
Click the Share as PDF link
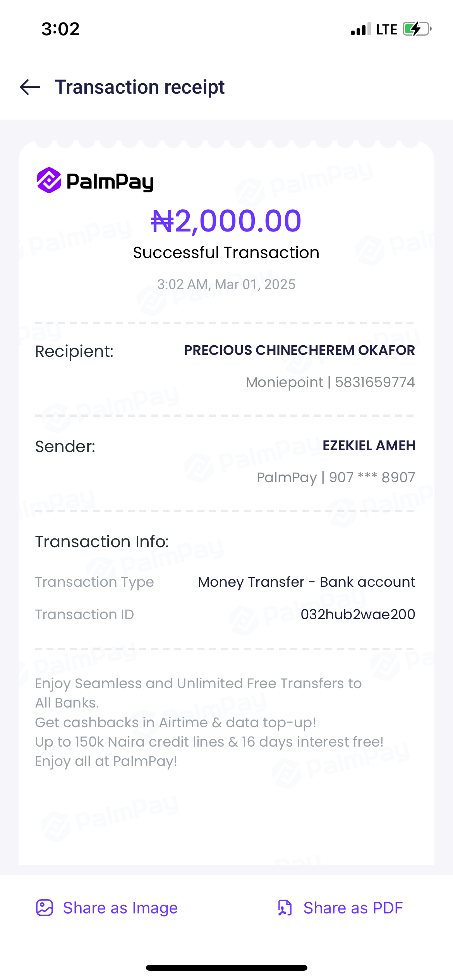353,908
